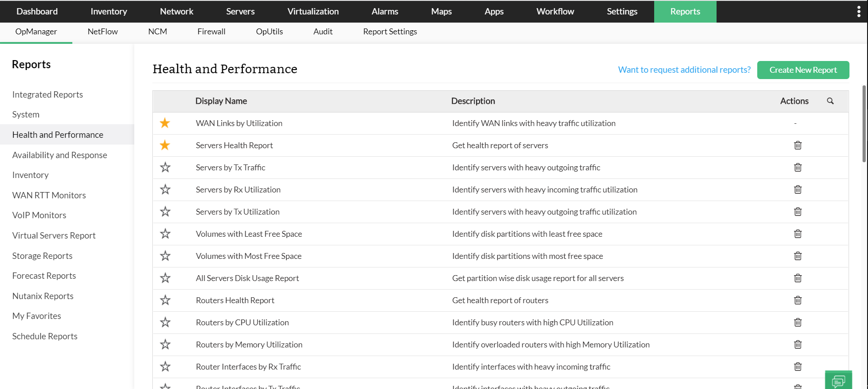Delete the Servers Health Report entry
This screenshot has height=389, width=868.
[x=797, y=145]
